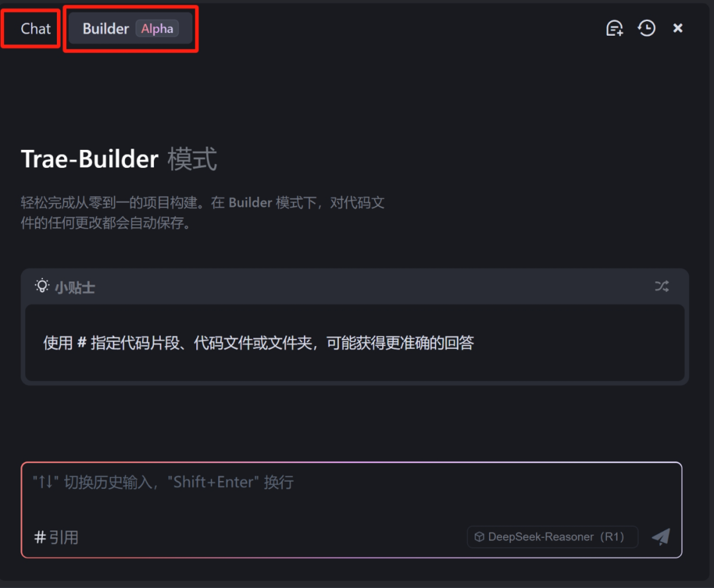The image size is (714, 588).
Task: Click the Builder mode description paragraph
Action: pyautogui.click(x=202, y=213)
